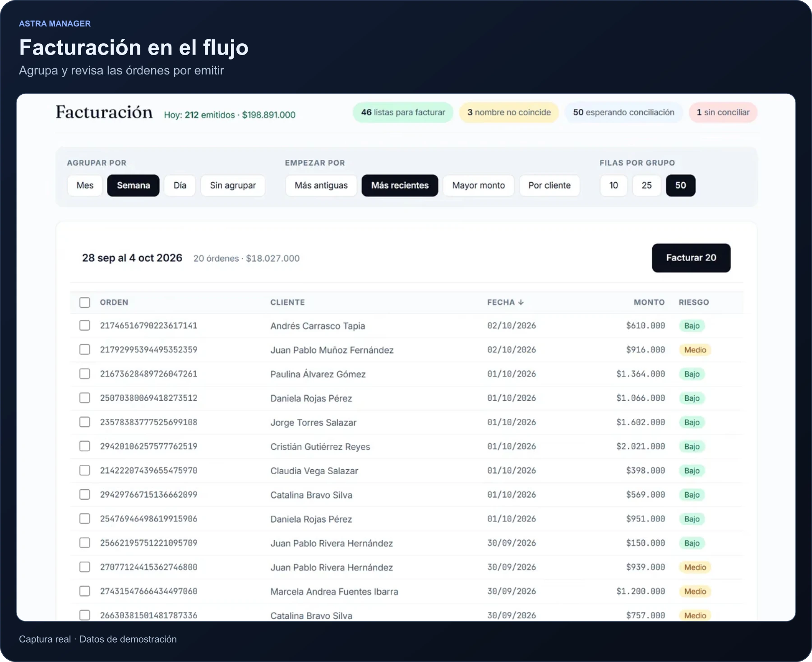Set rows per group to 25
The height and width of the screenshot is (662, 812).
(x=646, y=185)
